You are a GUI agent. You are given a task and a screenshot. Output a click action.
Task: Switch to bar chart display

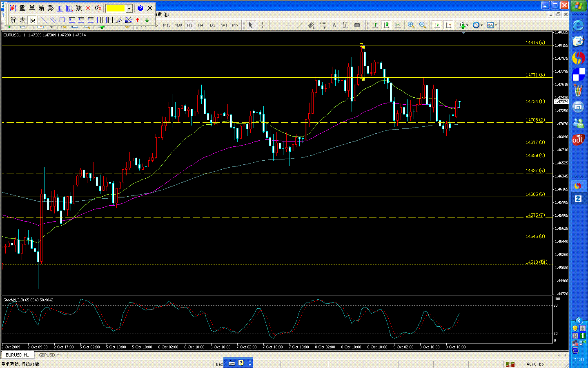[x=374, y=25]
